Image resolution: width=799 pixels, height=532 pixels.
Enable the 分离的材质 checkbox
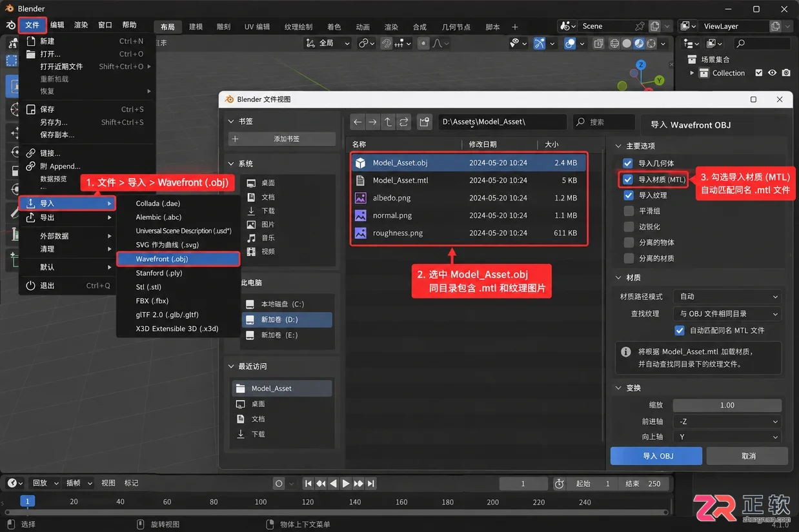pos(628,258)
